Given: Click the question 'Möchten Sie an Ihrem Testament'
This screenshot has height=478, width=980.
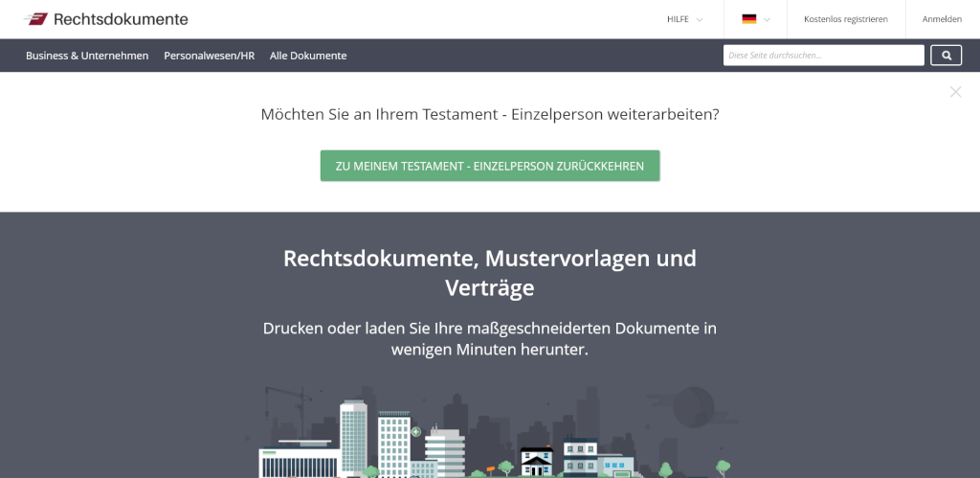Looking at the screenshot, I should (490, 115).
